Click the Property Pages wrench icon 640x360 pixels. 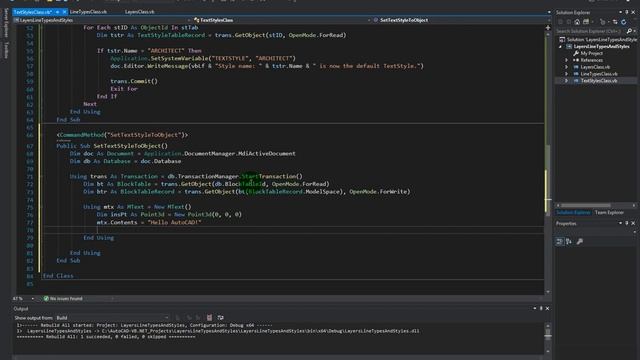coord(580,242)
